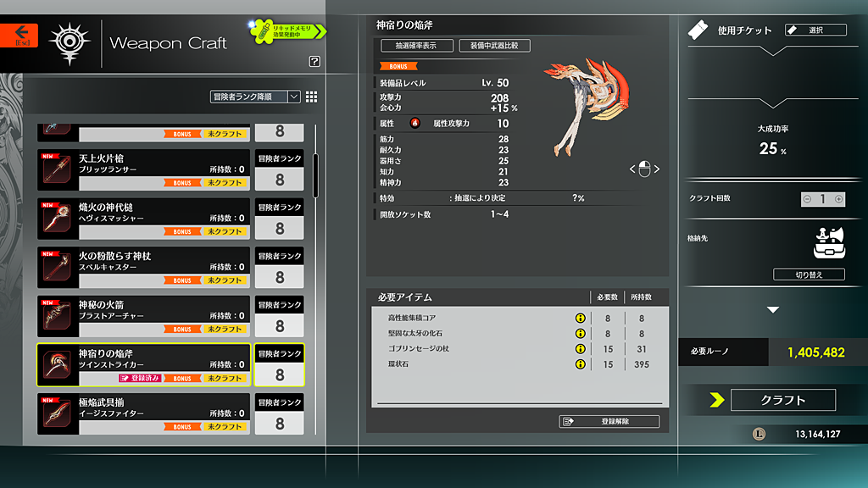Decrease craft count with minus button
This screenshot has height=488, width=868.
coord(806,199)
